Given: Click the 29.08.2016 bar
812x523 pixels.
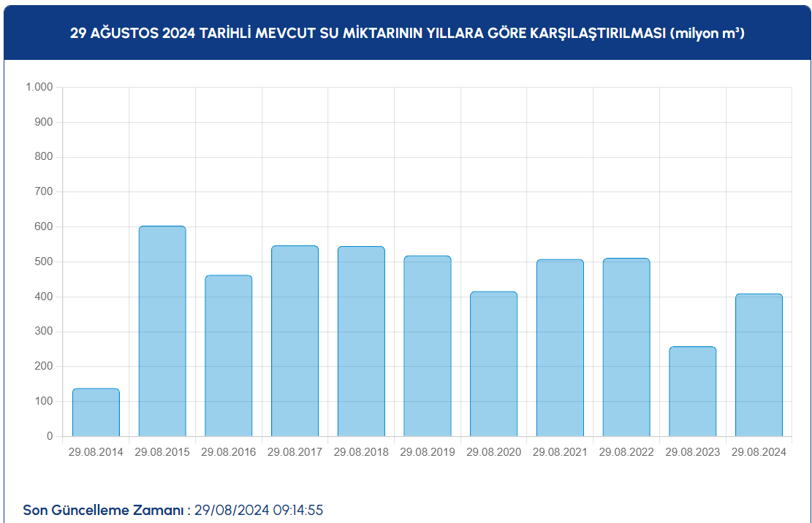Looking at the screenshot, I should click(x=228, y=356).
